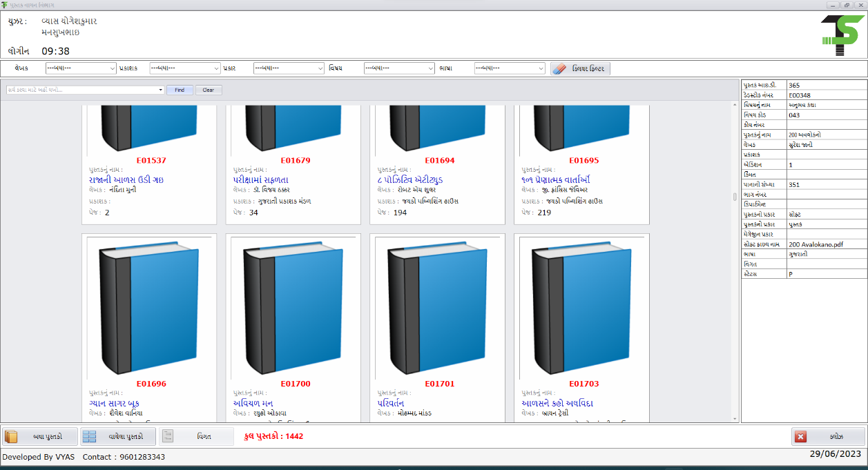Click the Find button
The image size is (868, 470).
coord(179,90)
